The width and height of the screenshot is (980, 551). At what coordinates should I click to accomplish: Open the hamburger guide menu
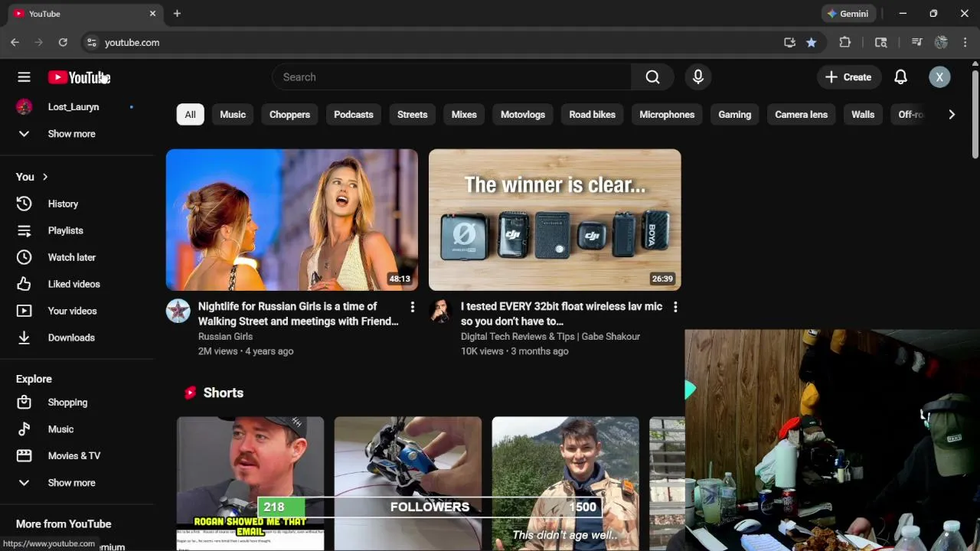tap(24, 77)
